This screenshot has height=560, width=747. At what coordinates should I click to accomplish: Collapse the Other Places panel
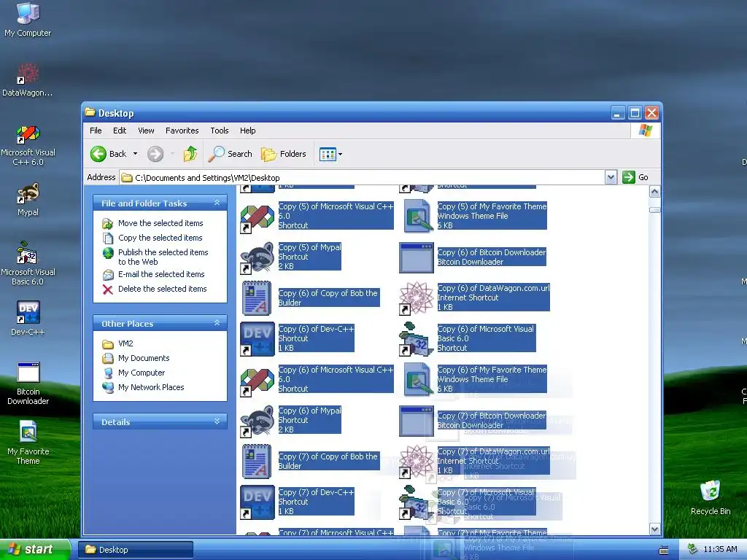click(x=217, y=323)
